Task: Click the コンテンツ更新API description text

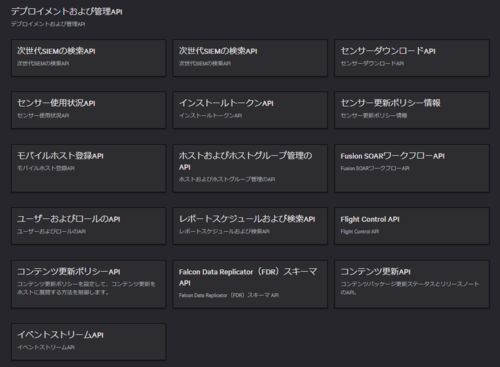Action: (410, 288)
